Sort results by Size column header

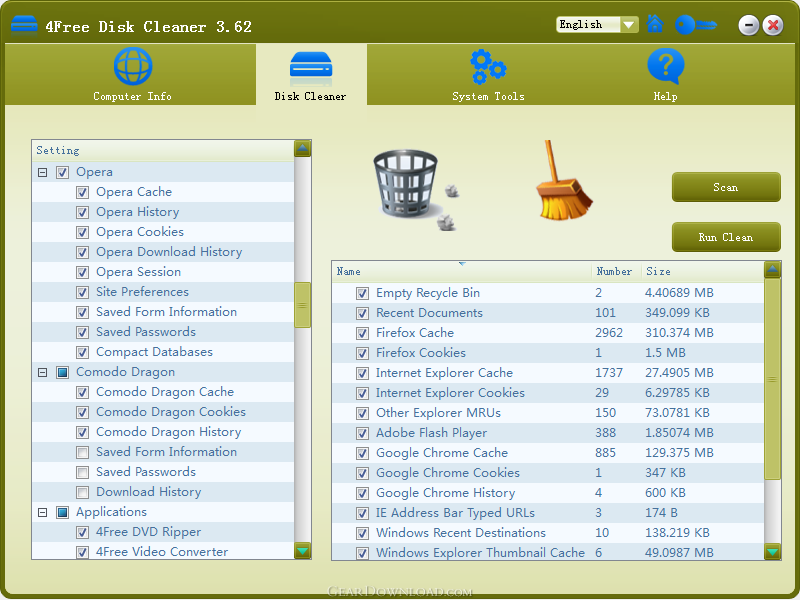703,271
